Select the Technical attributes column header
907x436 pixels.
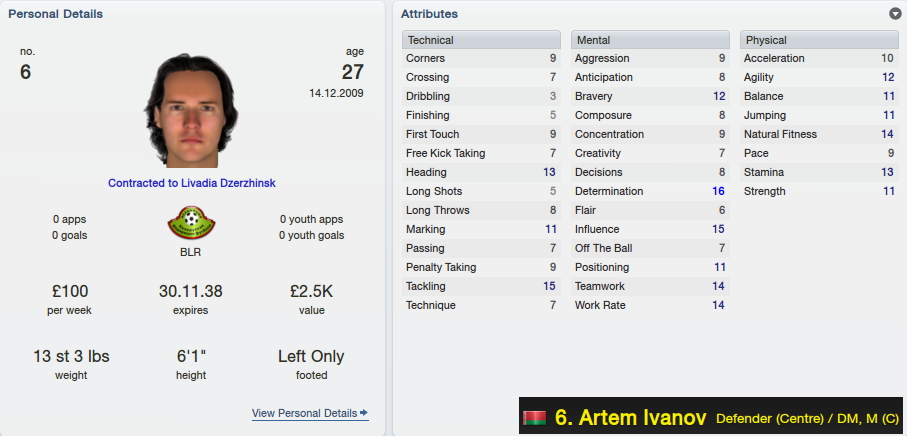(x=481, y=40)
